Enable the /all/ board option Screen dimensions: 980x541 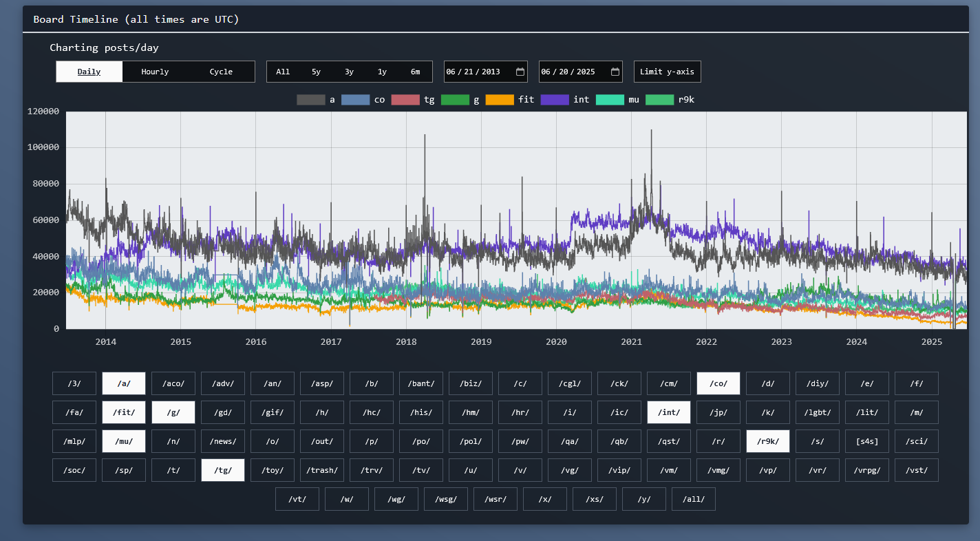tap(694, 499)
